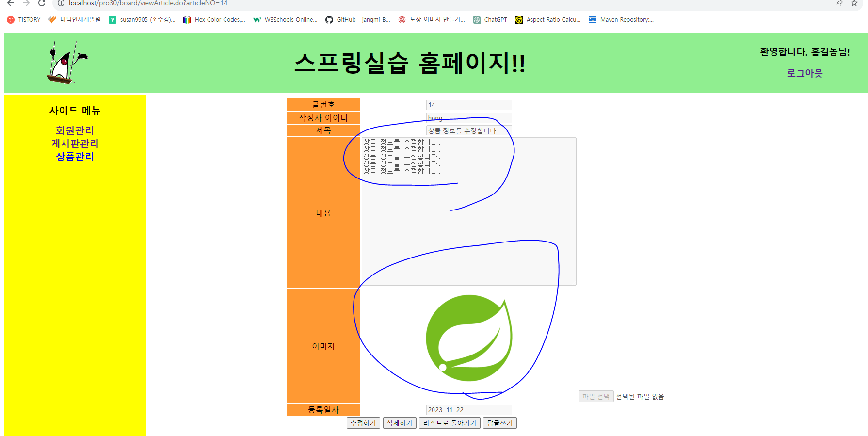Click the 스프링실습 홈페이지!! heading
Image resolution: width=868 pixels, height=436 pixels.
click(x=410, y=63)
